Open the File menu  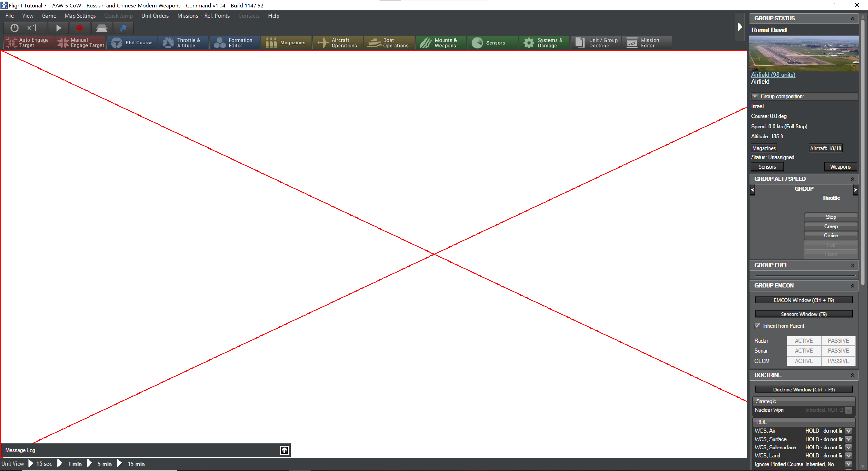coord(9,16)
